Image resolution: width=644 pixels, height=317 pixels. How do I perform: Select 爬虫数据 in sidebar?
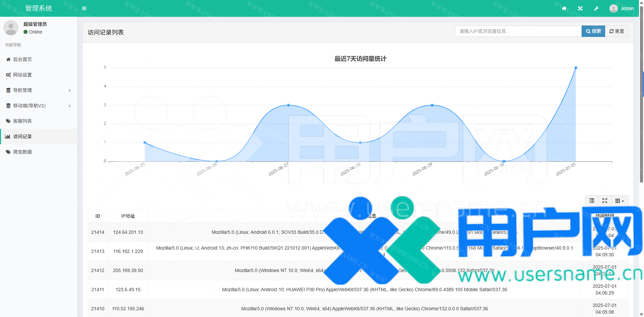[22, 152]
